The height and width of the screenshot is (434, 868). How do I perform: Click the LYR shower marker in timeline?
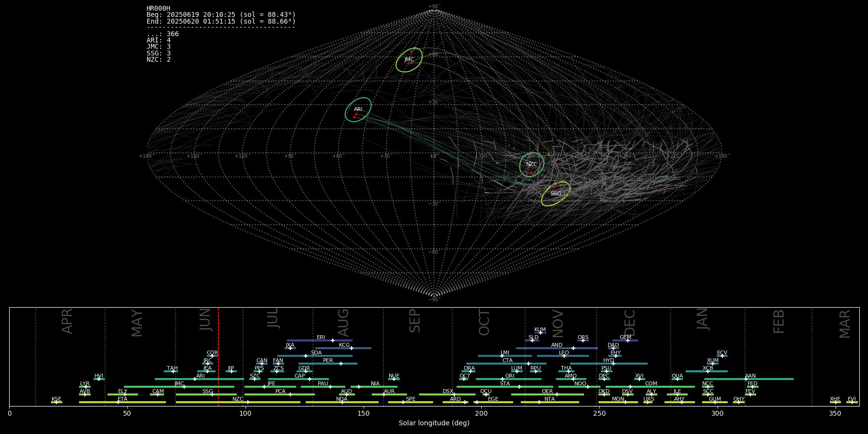click(x=85, y=387)
